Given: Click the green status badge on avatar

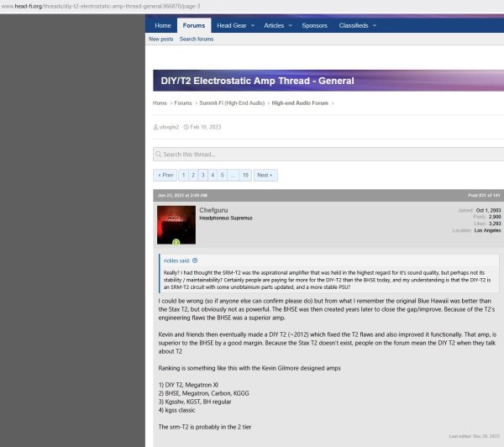Looking at the screenshot, I should click(176, 243).
